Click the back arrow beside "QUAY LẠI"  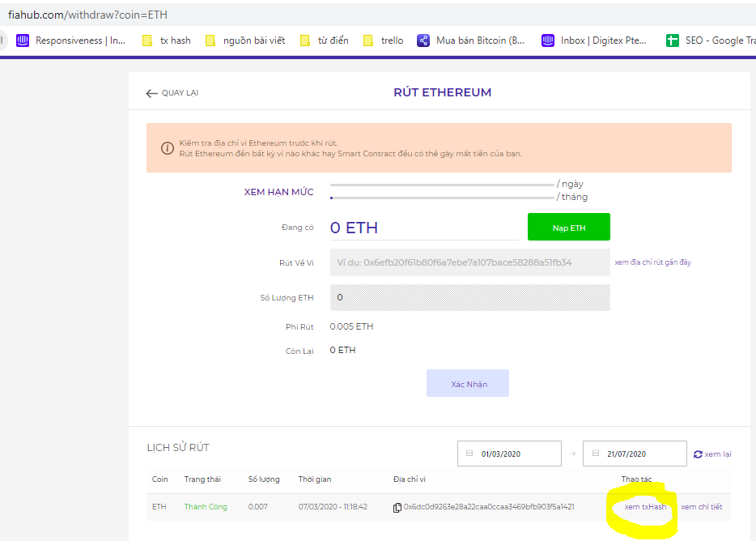151,93
